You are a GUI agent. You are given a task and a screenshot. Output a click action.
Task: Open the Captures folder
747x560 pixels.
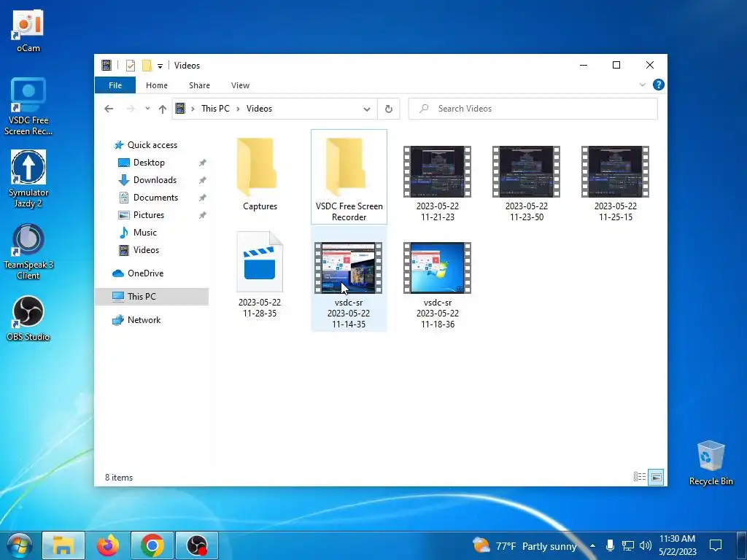260,175
